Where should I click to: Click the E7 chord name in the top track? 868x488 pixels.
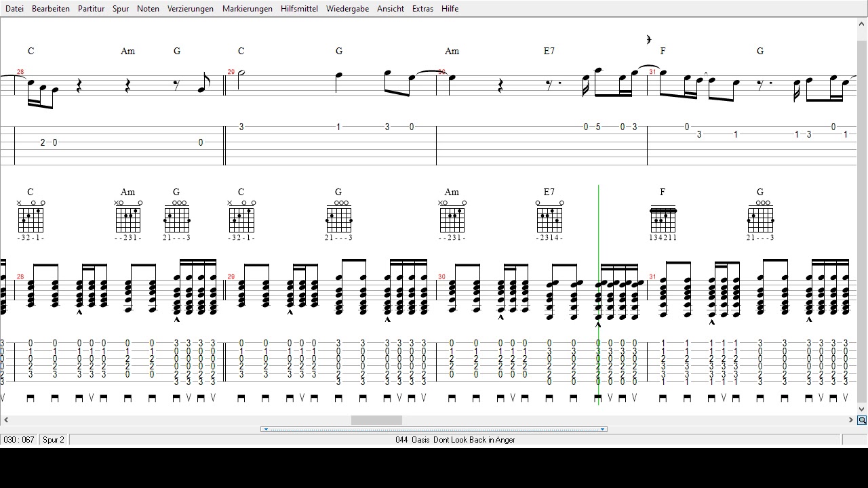(549, 51)
